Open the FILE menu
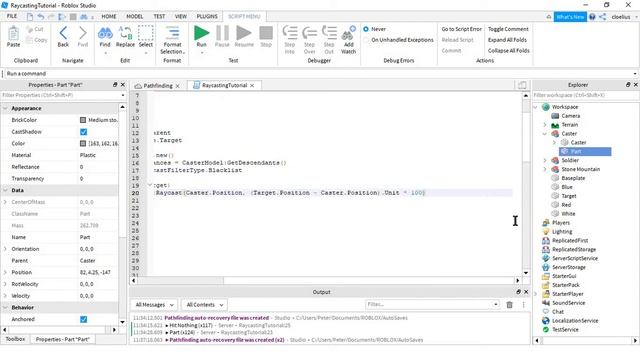The width and height of the screenshot is (640, 360). tap(12, 16)
